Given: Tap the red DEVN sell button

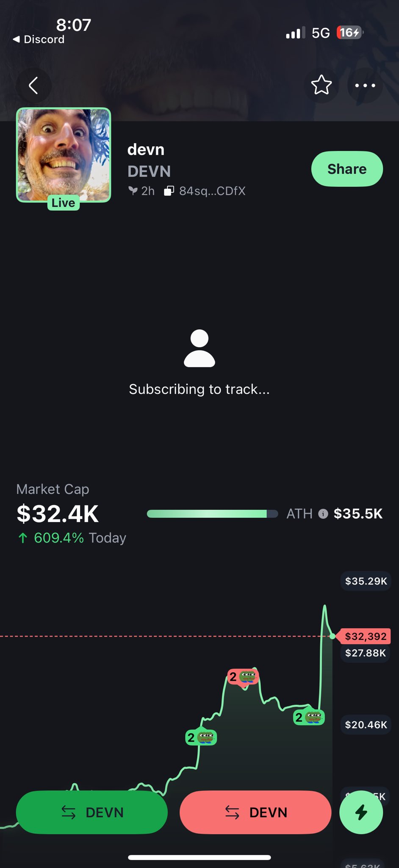Looking at the screenshot, I should tap(255, 812).
